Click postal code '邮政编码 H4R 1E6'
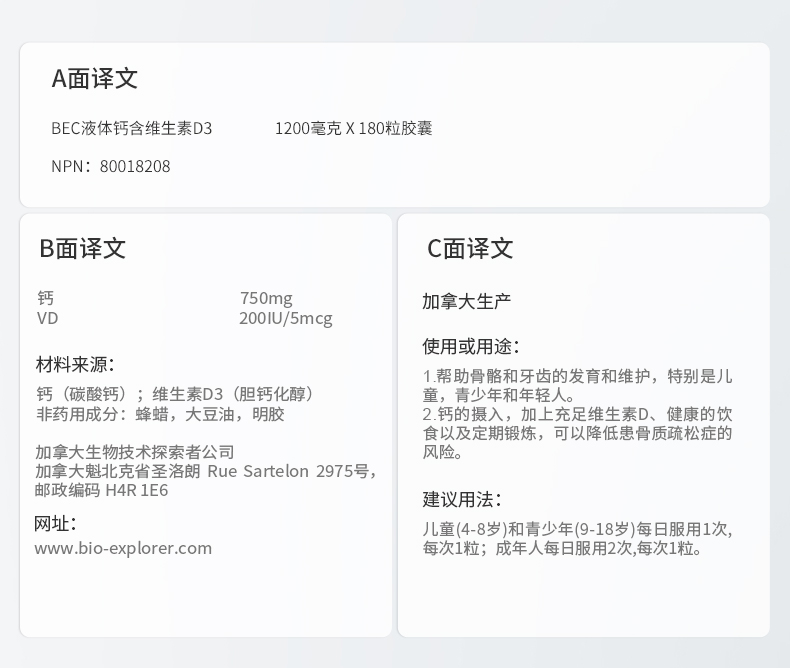The width and height of the screenshot is (790, 668). tap(101, 490)
